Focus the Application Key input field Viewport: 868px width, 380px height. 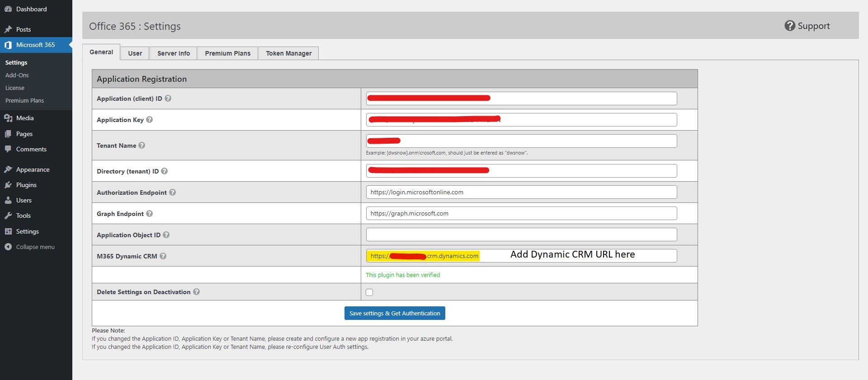click(x=521, y=120)
